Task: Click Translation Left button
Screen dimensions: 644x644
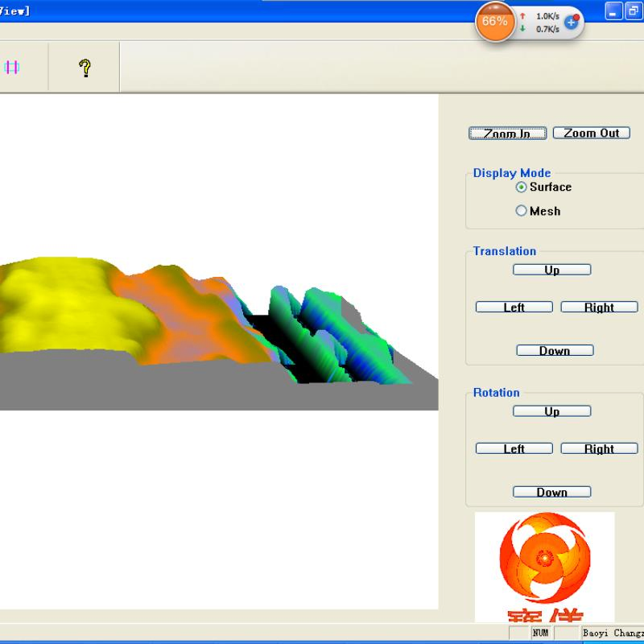Action: 514,307
